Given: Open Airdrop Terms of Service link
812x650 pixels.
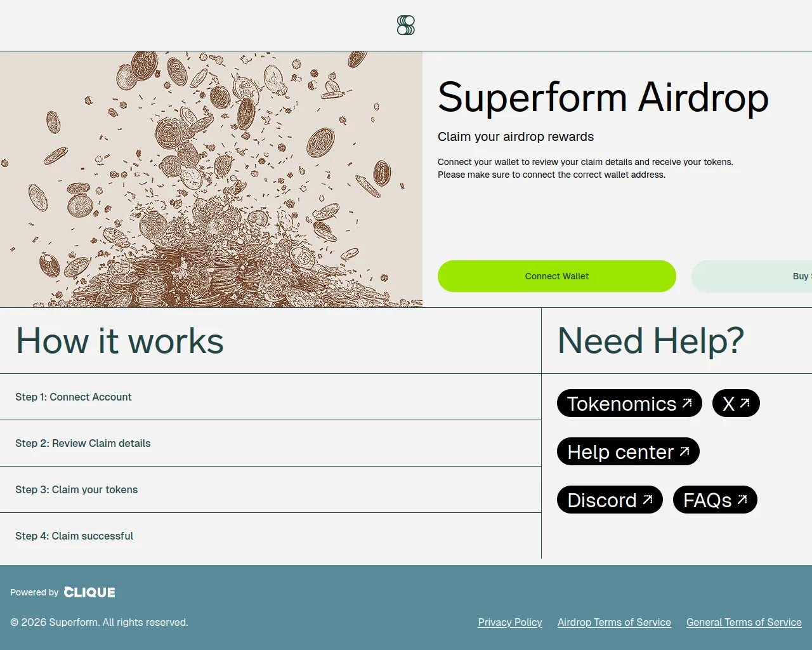Looking at the screenshot, I should [x=614, y=622].
